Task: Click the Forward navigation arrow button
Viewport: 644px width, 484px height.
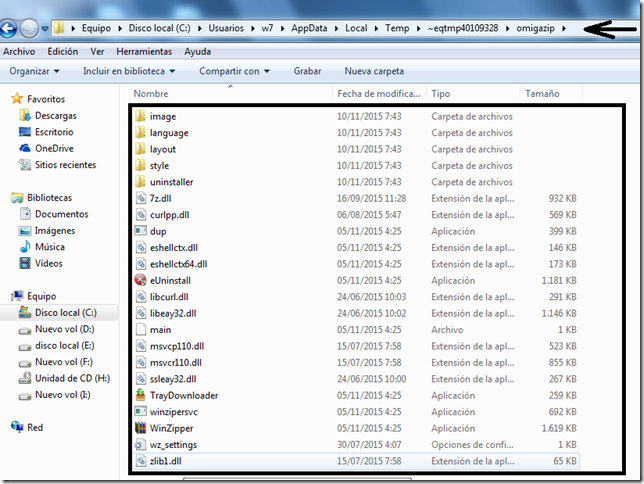Action: (29, 28)
